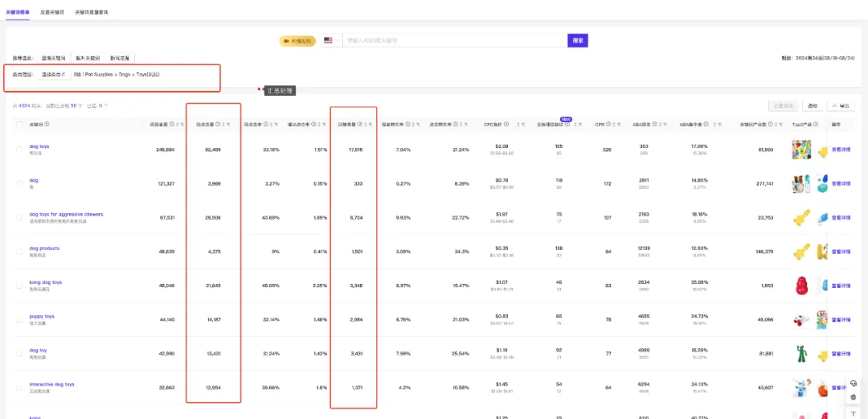Tick the select-all checkbox in table header

[x=19, y=124]
